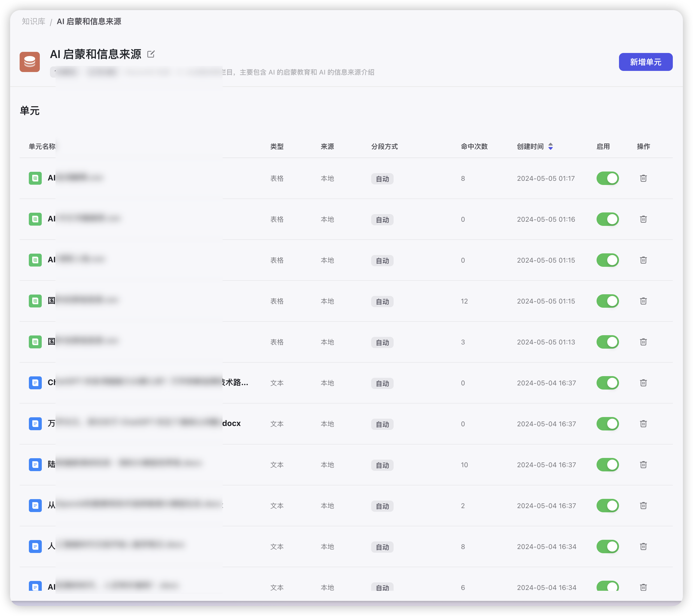Click the 新增单元 button
The image size is (693, 616).
645,62
